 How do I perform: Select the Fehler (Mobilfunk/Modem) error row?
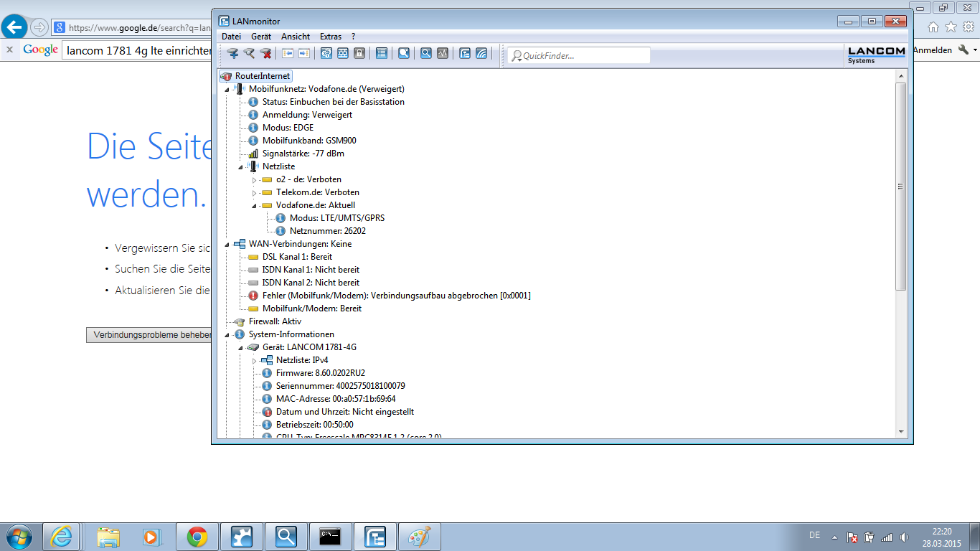click(x=389, y=296)
